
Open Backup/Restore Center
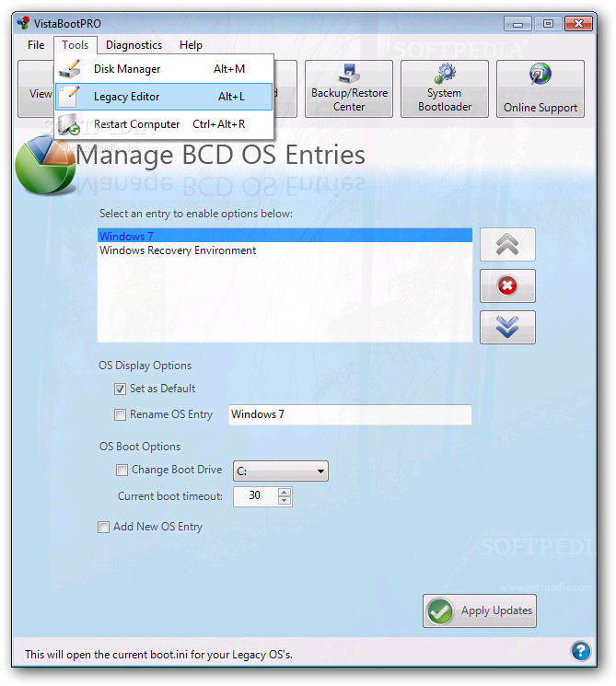click(x=349, y=88)
